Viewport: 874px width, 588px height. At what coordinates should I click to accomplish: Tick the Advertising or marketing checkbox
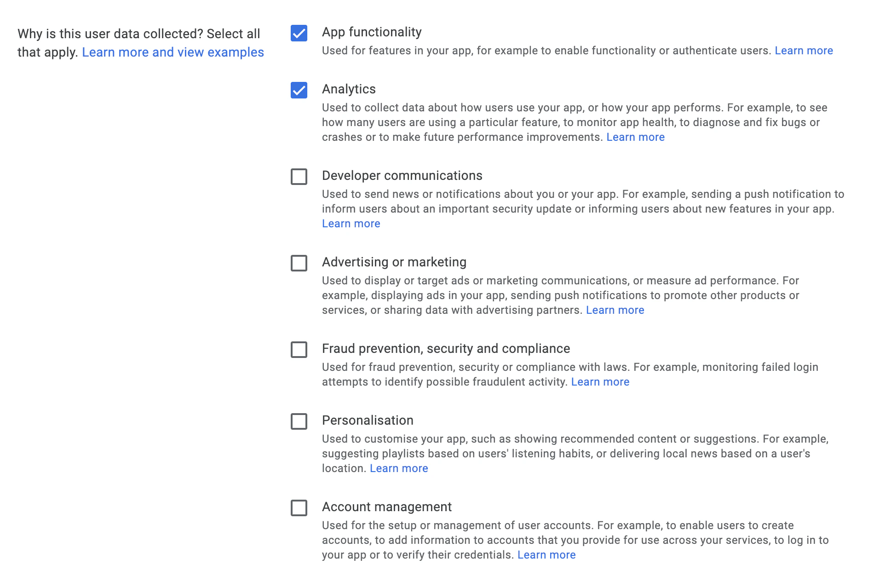click(299, 263)
